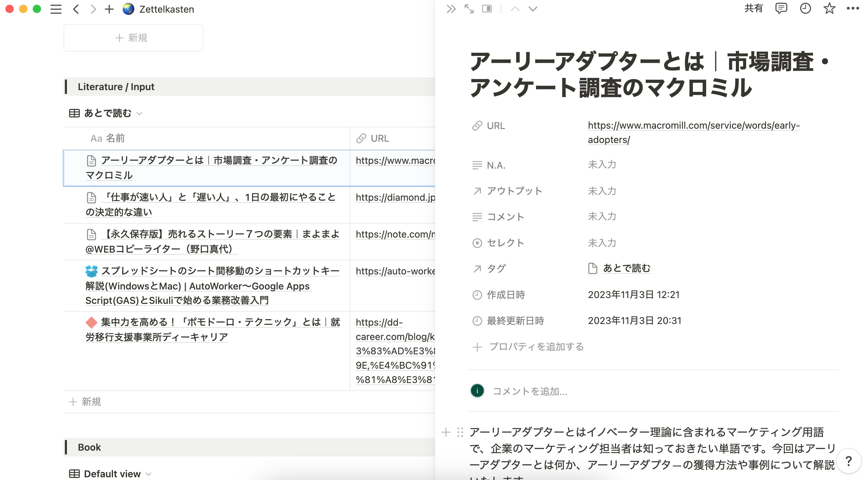Open page in full screen arrows icon
Viewport: 868px width, 480px height.
coord(469,9)
